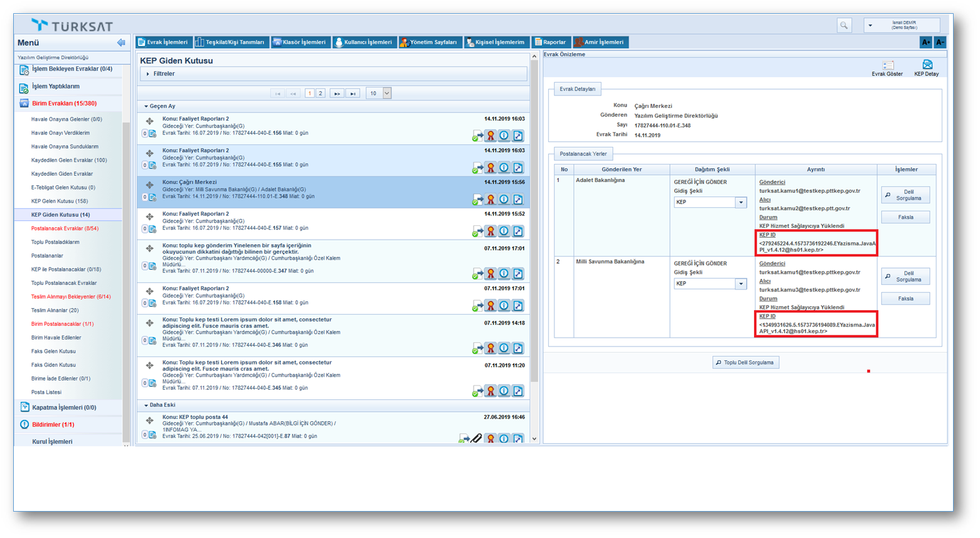Increase font size with A+ icon
The width and height of the screenshot is (980, 538).
click(x=925, y=42)
